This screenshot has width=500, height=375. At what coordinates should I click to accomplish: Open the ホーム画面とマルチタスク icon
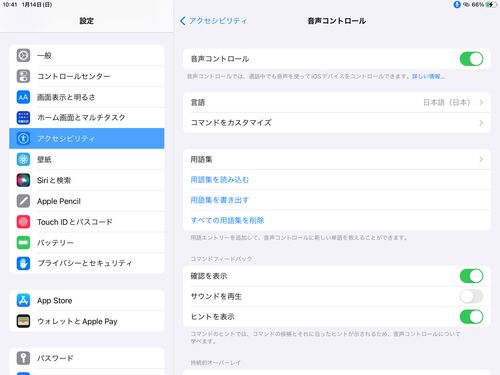pyautogui.click(x=23, y=118)
